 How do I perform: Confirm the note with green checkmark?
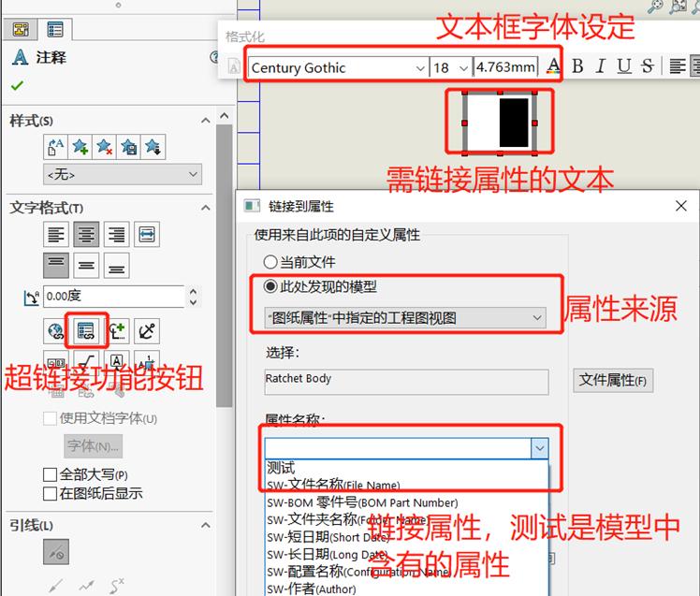[x=17, y=85]
